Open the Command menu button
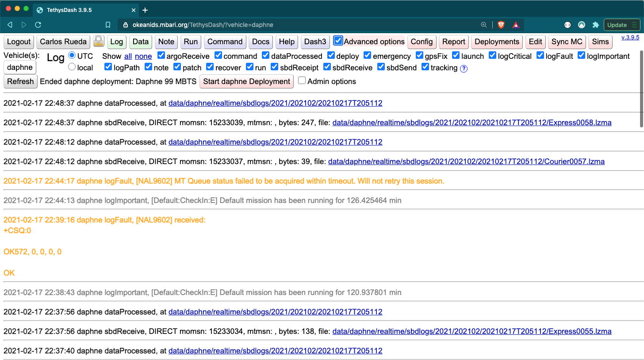This screenshot has height=360, width=644. 225,42
